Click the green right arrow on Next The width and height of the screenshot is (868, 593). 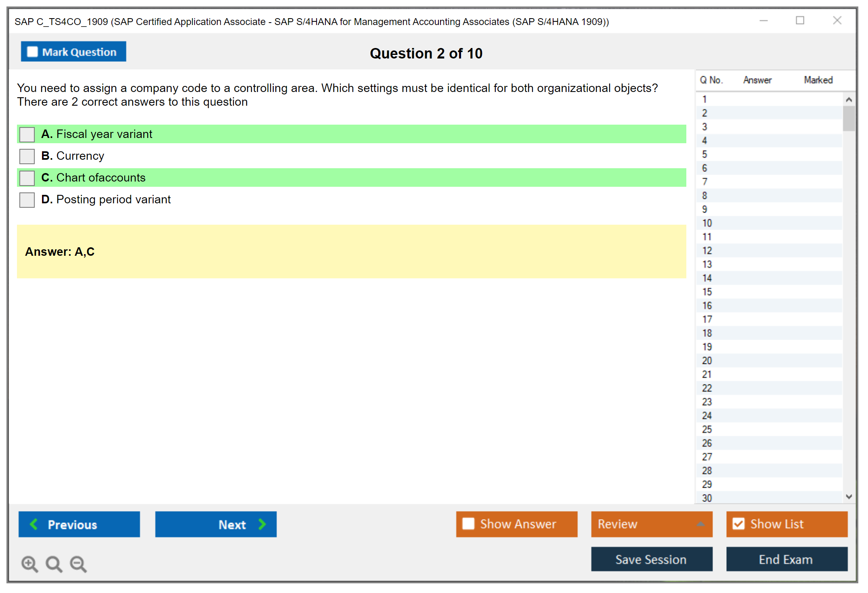[x=262, y=524]
